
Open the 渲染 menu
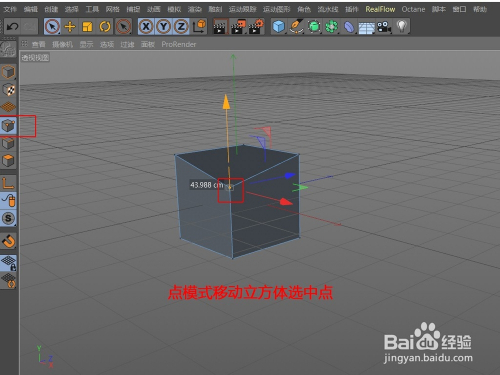click(x=195, y=9)
